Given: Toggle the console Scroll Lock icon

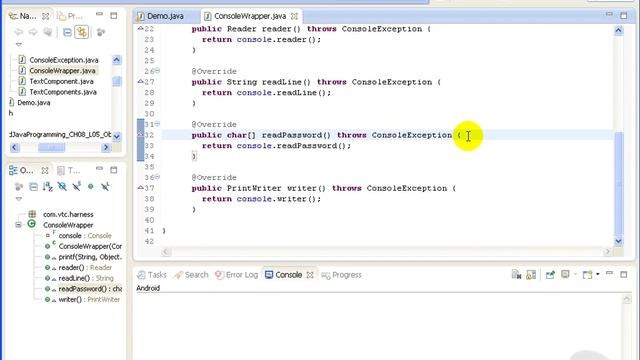Looking at the screenshot, I should [x=531, y=275].
